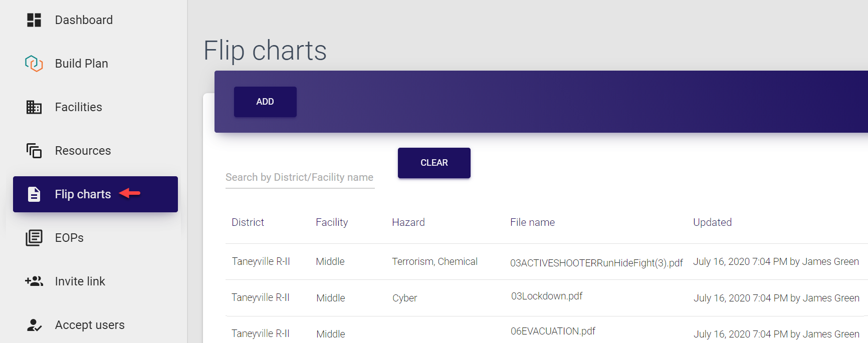Click the Dashboard grid icon
The width and height of the screenshot is (868, 343).
click(x=34, y=20)
